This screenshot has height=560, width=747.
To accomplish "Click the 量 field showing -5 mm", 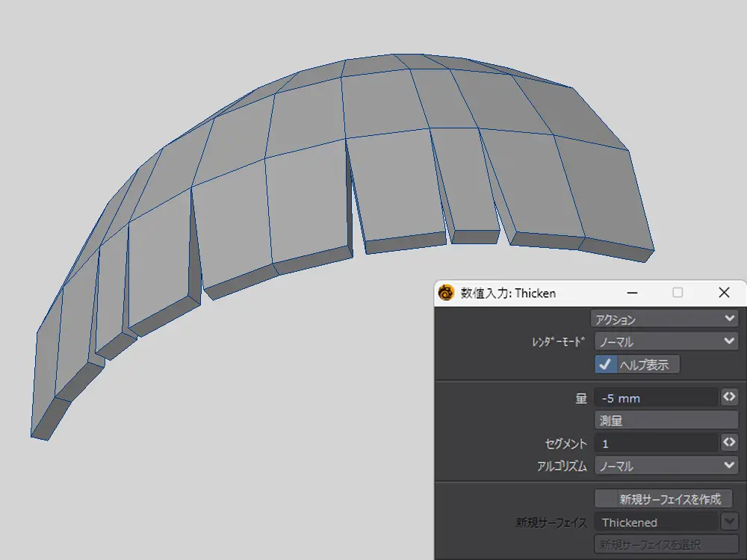I will tap(654, 399).
